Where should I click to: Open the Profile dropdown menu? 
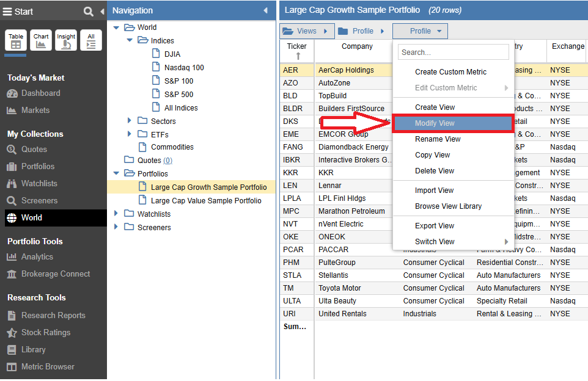420,31
